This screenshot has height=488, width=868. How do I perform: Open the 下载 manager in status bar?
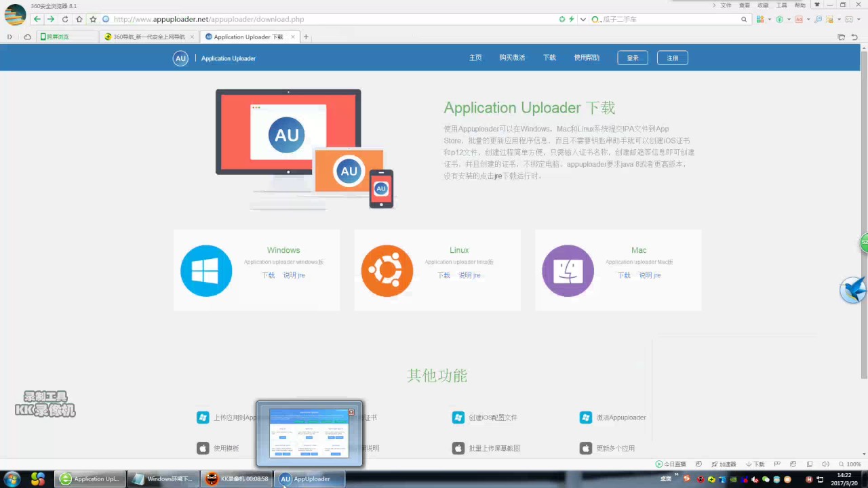[755, 464]
